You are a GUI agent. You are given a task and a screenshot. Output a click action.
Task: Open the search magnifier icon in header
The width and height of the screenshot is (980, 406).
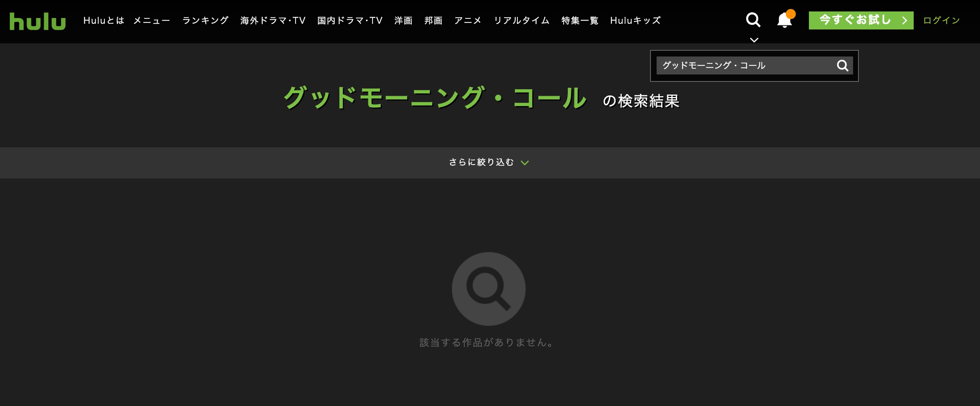coord(753,20)
